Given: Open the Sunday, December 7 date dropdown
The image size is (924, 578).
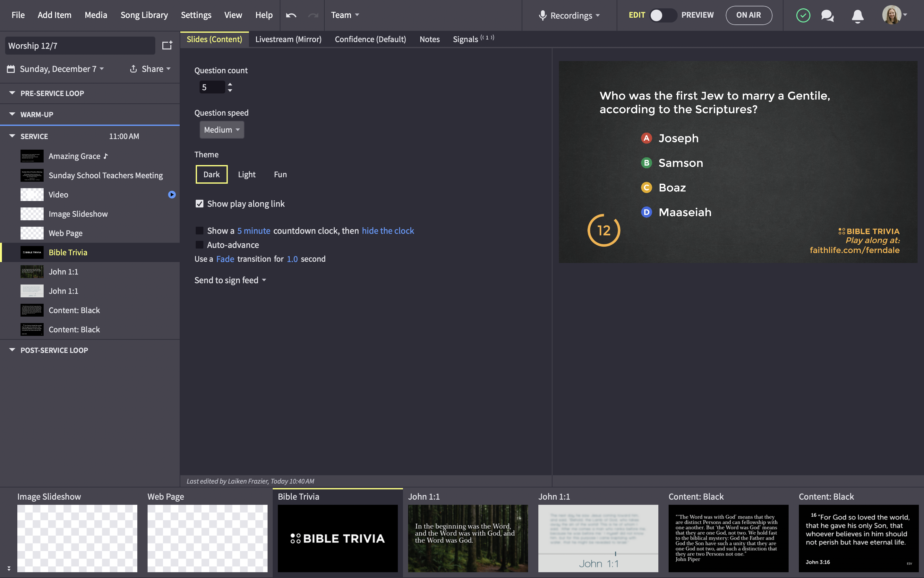Looking at the screenshot, I should click(x=62, y=69).
